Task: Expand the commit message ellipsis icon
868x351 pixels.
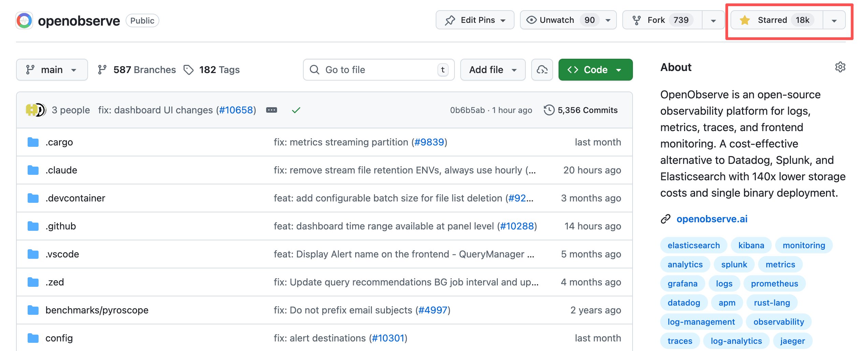Action: [271, 110]
